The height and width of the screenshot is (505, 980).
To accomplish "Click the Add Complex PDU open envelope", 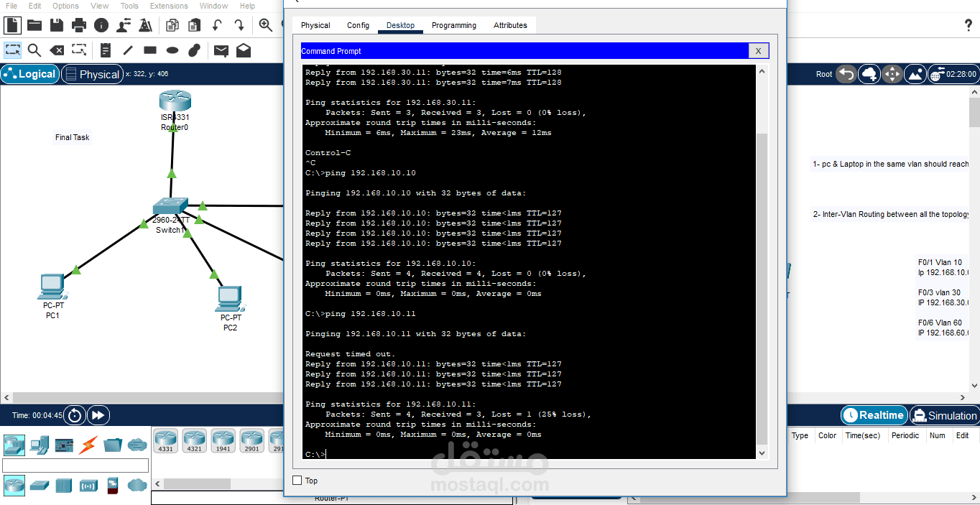I will [x=244, y=50].
